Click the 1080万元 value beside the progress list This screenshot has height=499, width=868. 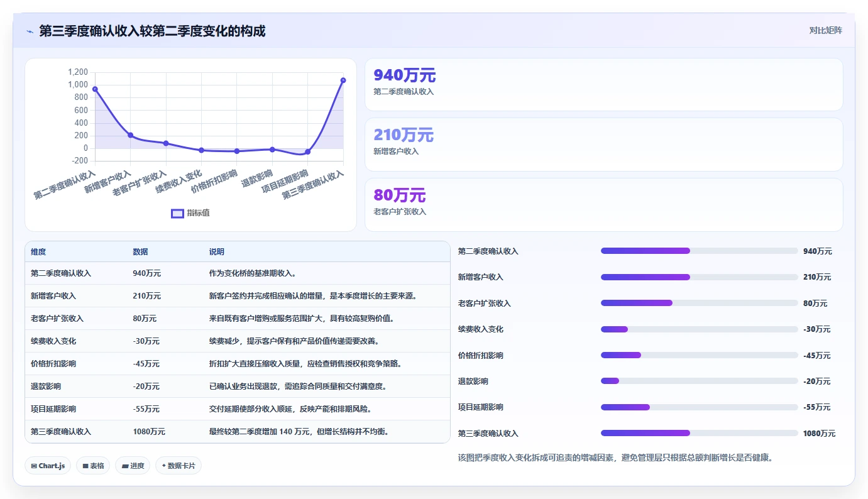click(820, 434)
